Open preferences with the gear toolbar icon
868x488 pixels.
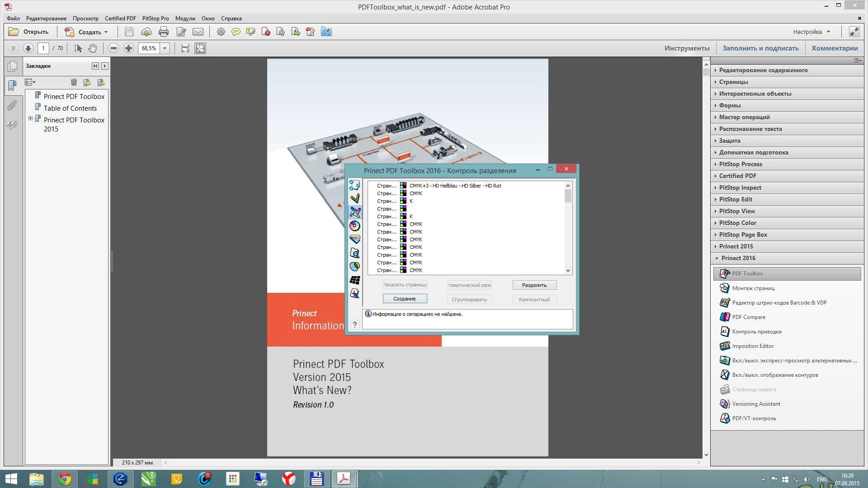(221, 32)
